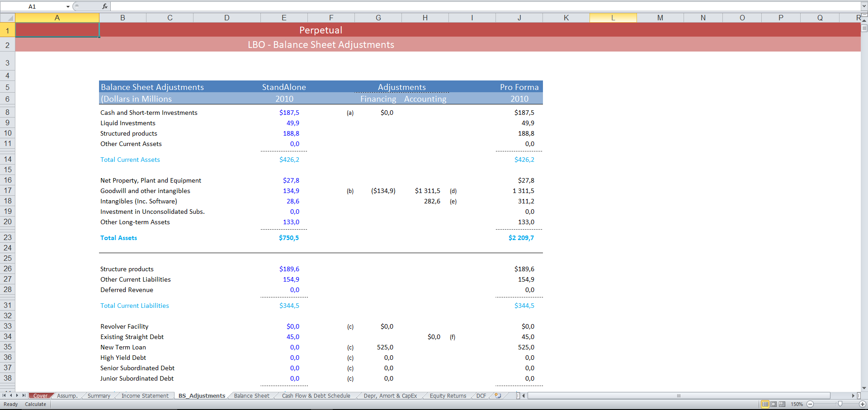Click the zoom in plus icon
The width and height of the screenshot is (868, 410).
863,404
